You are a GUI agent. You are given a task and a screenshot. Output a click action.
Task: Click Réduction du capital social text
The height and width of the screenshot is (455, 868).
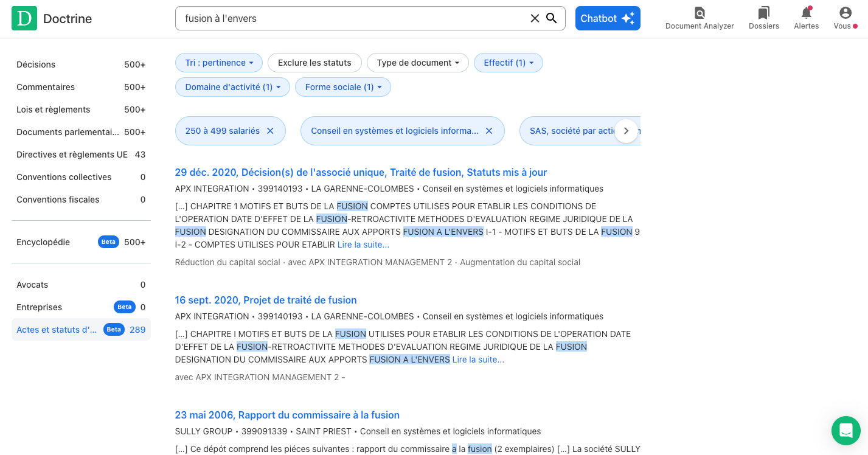[x=227, y=262]
